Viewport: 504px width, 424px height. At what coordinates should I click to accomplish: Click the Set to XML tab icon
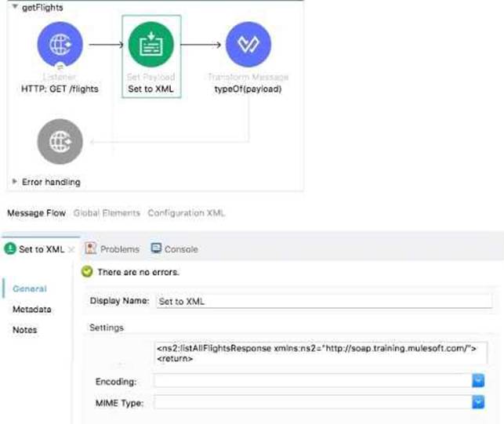pos(10,249)
